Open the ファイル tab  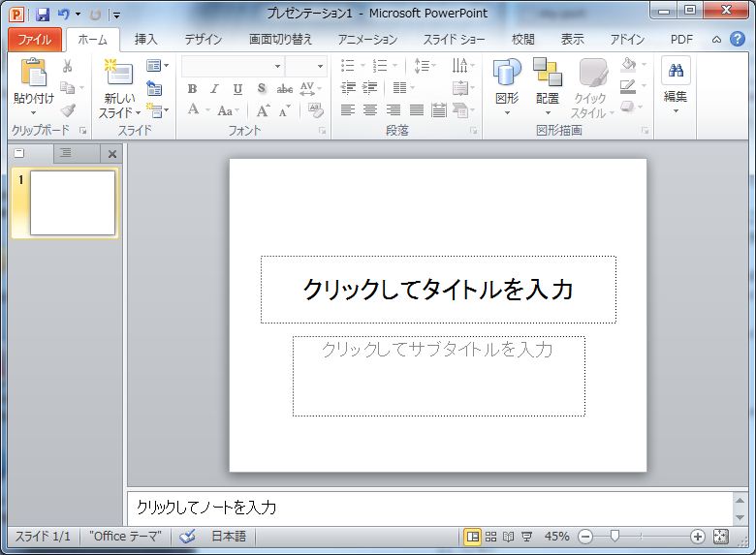coord(35,39)
